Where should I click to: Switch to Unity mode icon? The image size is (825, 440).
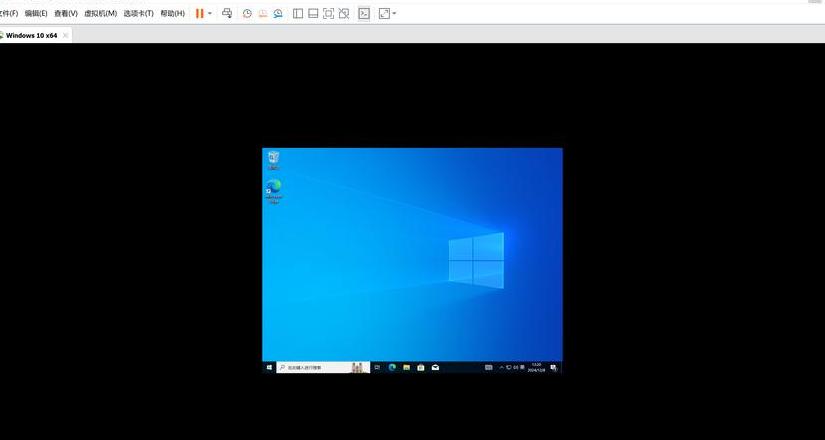point(344,14)
